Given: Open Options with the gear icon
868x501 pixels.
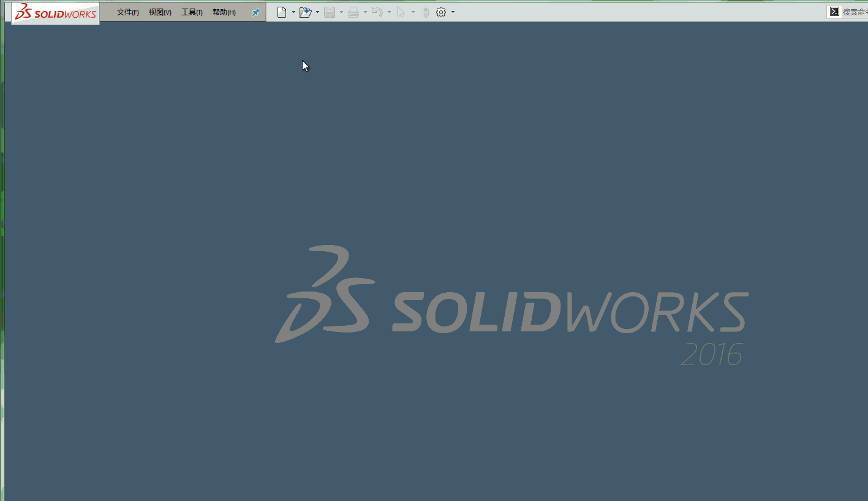Looking at the screenshot, I should pyautogui.click(x=441, y=12).
